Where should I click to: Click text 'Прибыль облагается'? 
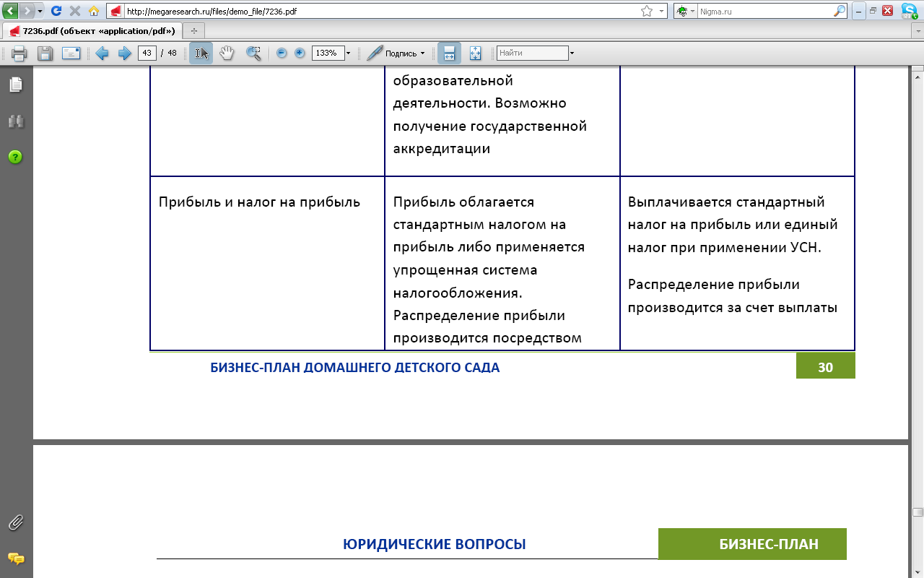pyautogui.click(x=463, y=202)
